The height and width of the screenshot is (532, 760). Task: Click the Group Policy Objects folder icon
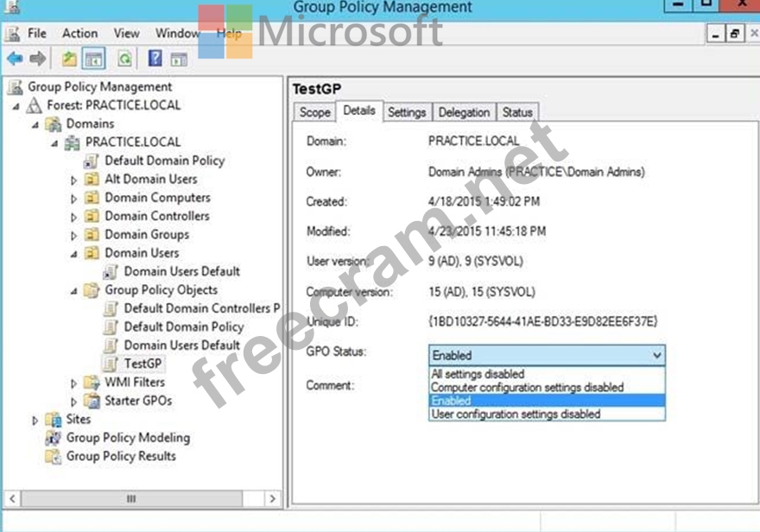tap(92, 290)
